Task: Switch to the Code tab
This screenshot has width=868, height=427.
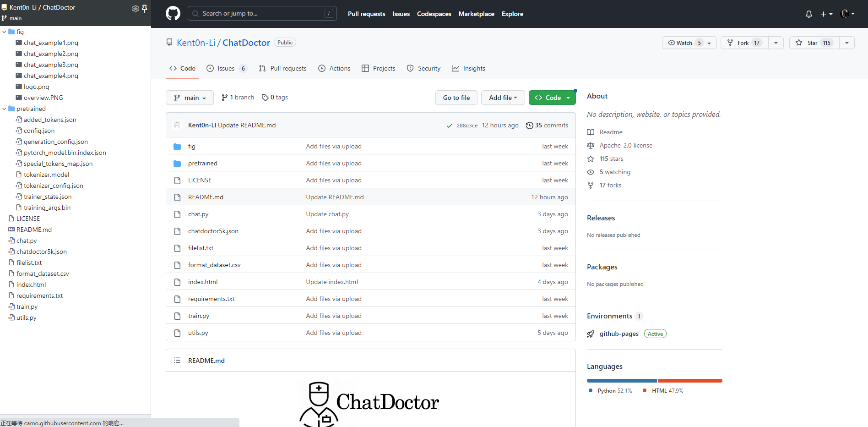Action: click(x=182, y=68)
